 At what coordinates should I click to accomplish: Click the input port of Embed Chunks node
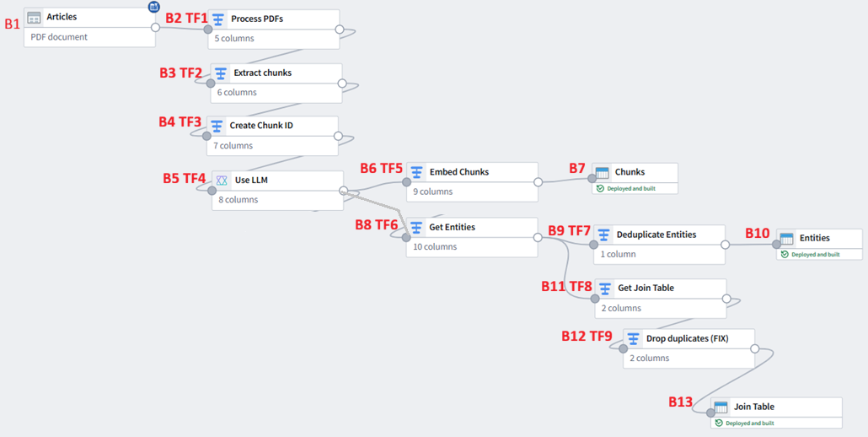(406, 181)
